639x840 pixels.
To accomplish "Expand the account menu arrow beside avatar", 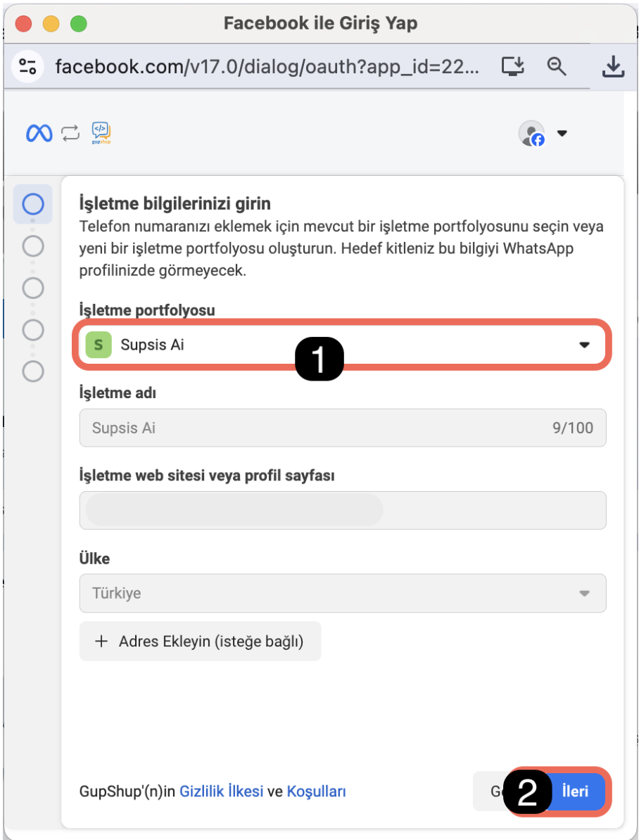I will point(562,133).
